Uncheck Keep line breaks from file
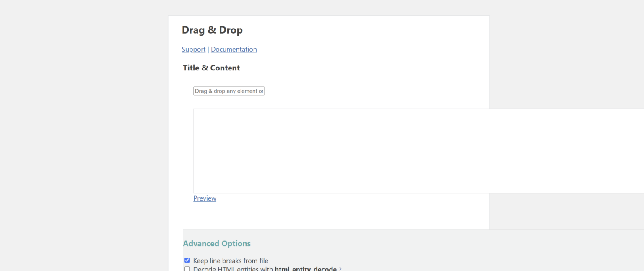 (187, 261)
